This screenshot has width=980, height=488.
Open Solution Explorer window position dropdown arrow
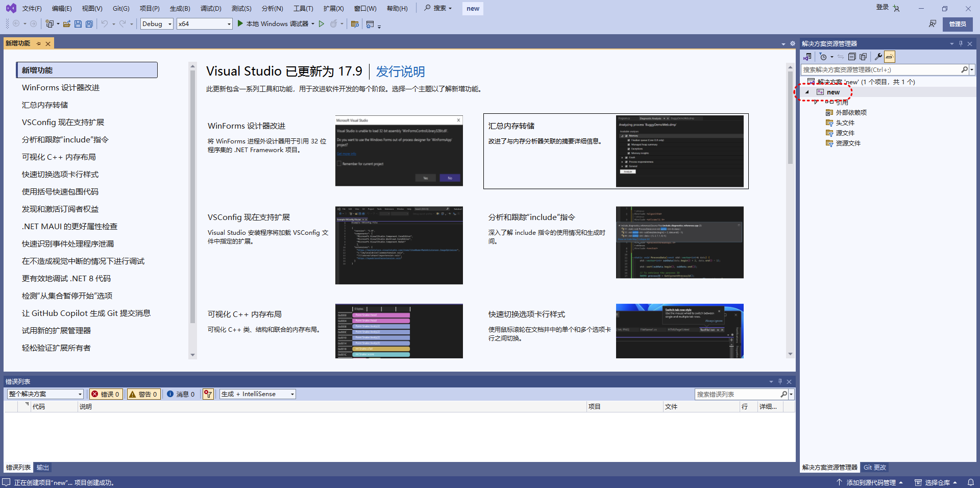point(951,44)
